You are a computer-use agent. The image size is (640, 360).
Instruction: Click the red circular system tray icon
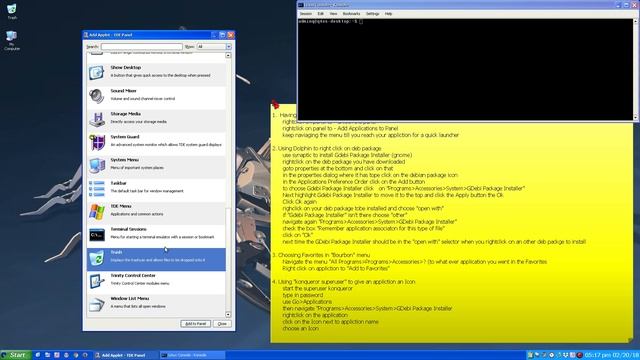coord(580,355)
